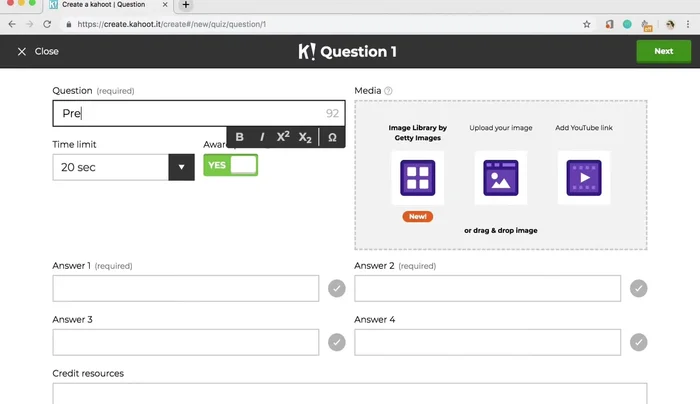Click the Upload your image icon
Image resolution: width=700 pixels, height=404 pixels.
[500, 178]
